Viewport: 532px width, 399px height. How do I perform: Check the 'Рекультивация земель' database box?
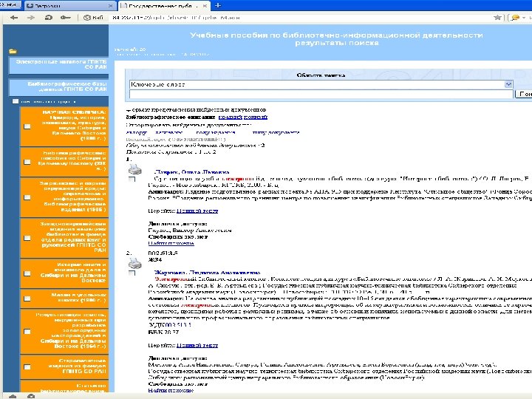point(27,332)
